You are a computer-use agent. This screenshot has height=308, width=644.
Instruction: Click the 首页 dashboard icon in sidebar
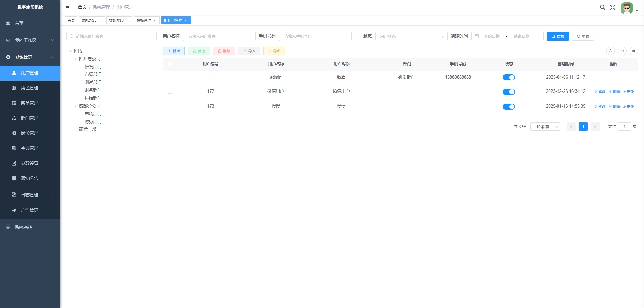click(x=8, y=23)
